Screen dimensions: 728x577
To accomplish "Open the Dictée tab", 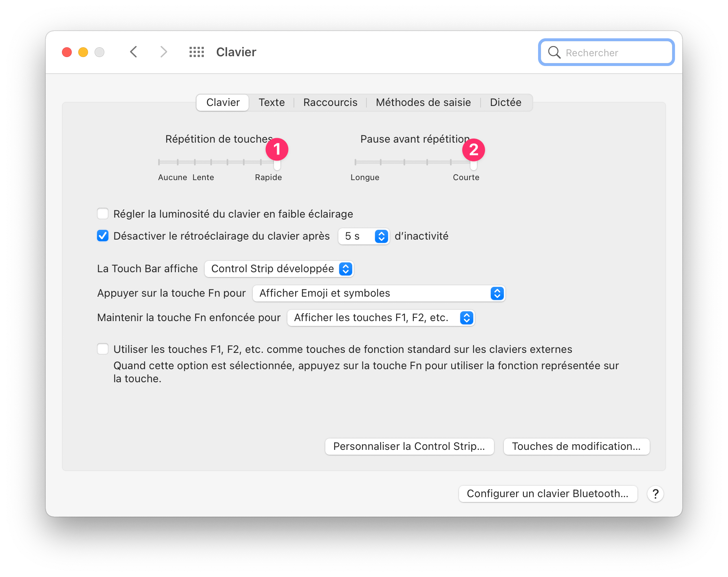I will click(x=505, y=103).
